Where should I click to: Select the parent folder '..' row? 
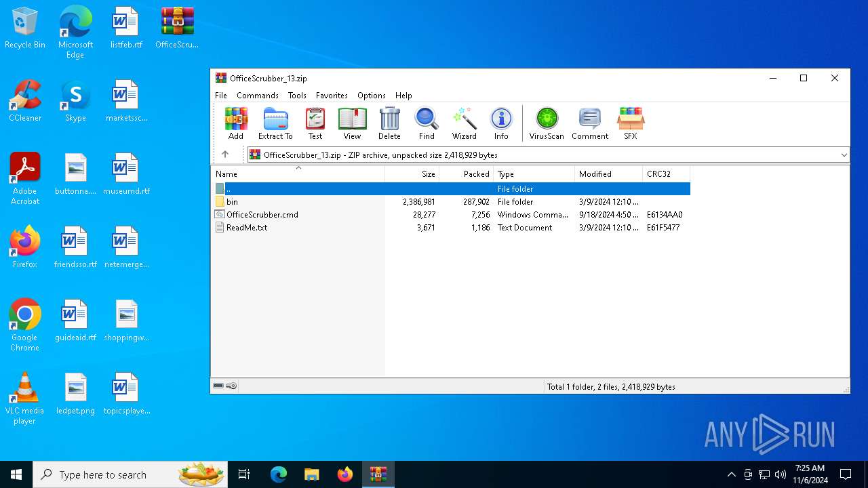tap(451, 188)
